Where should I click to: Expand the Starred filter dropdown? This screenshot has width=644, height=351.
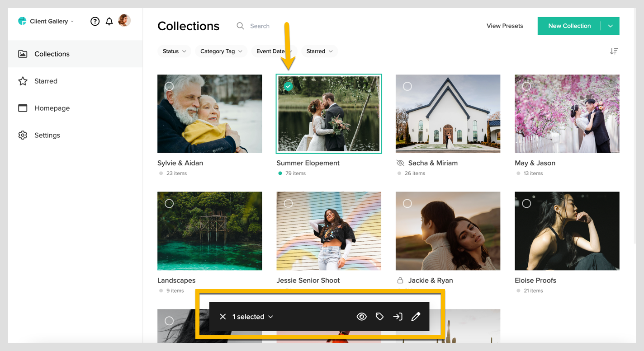(x=319, y=51)
